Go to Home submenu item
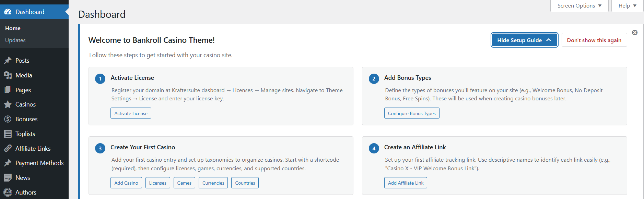644x199 pixels. pyautogui.click(x=13, y=28)
